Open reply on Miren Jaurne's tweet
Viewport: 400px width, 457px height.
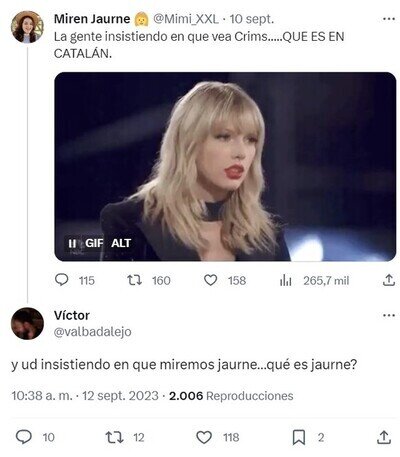pyautogui.click(x=62, y=280)
